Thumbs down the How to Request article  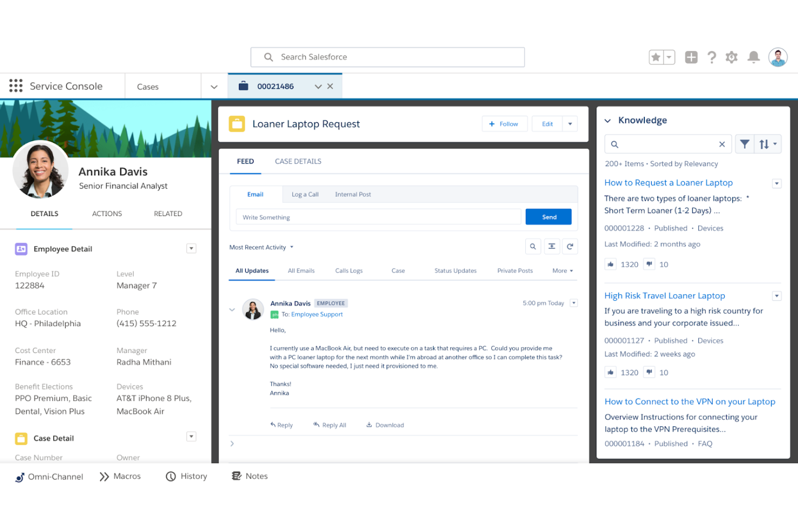click(x=649, y=264)
